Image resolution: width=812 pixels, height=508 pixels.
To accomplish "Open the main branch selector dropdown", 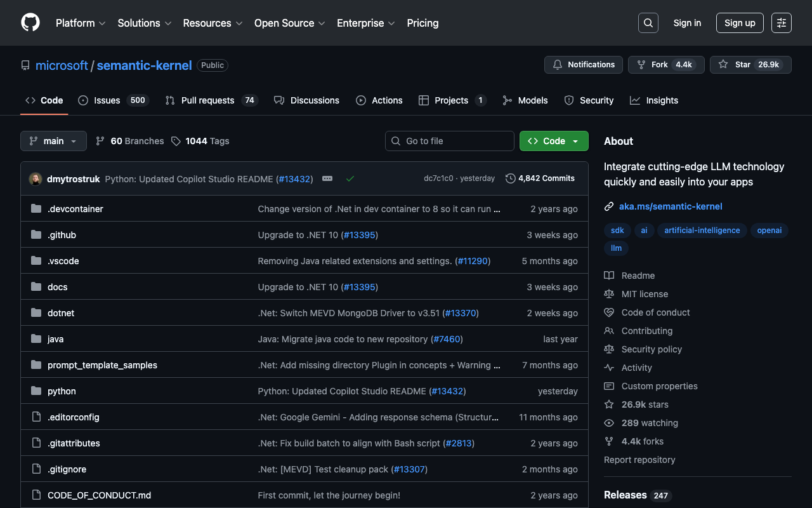I will click(x=53, y=141).
